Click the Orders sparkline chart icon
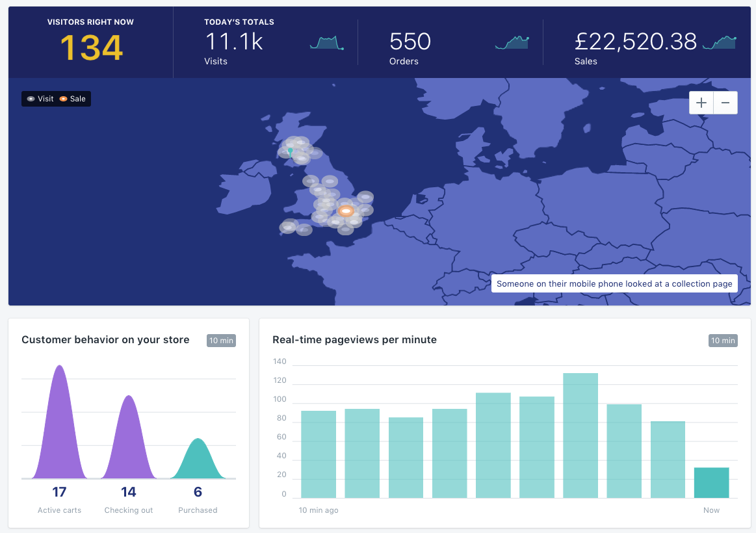The image size is (756, 533). pyautogui.click(x=512, y=43)
